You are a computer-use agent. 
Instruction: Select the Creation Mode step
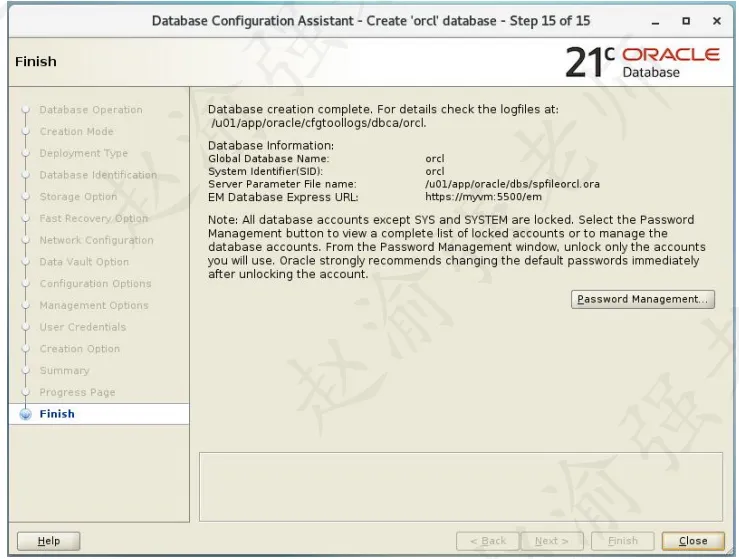click(76, 132)
